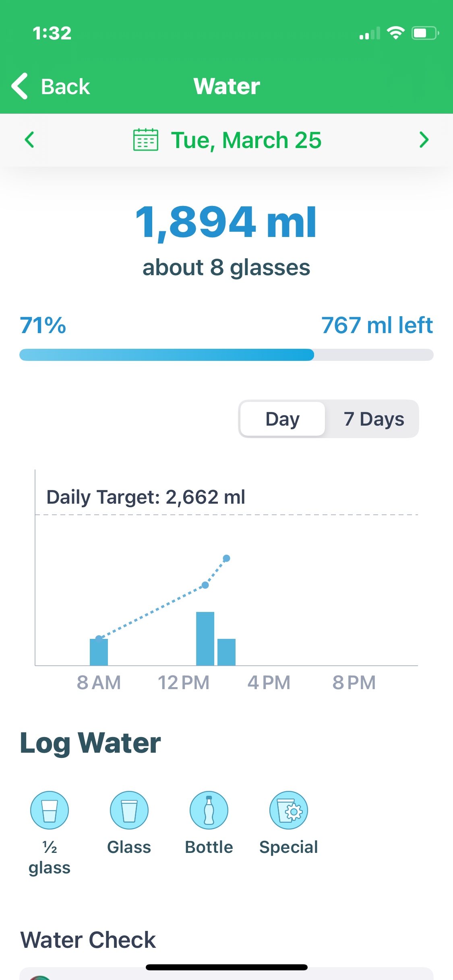Log a Bottle of water
Image resolution: width=453 pixels, height=980 pixels.
[209, 810]
